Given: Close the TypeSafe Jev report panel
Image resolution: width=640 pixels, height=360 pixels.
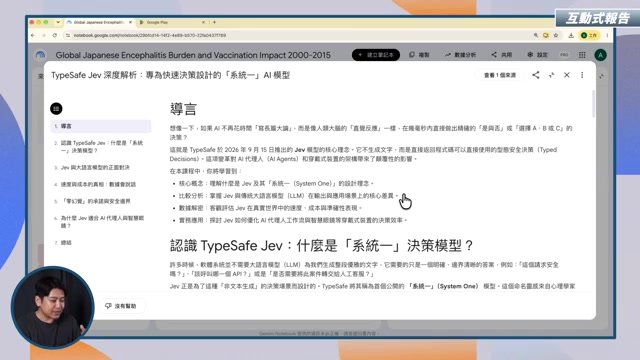Looking at the screenshot, I should click(567, 75).
